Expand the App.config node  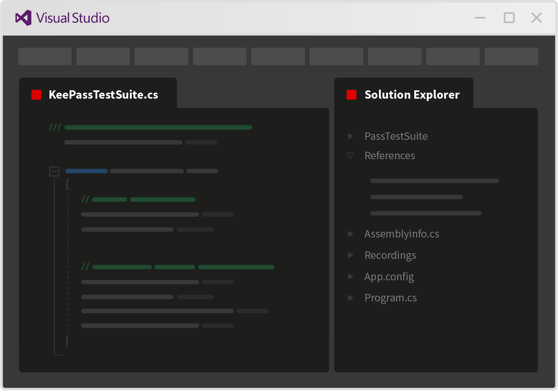[350, 276]
